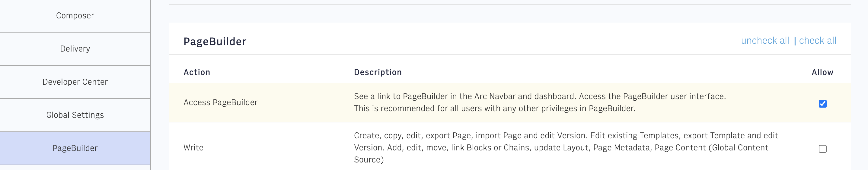The height and width of the screenshot is (170, 868).
Task: Enable the Write permission checkbox
Action: (x=822, y=149)
